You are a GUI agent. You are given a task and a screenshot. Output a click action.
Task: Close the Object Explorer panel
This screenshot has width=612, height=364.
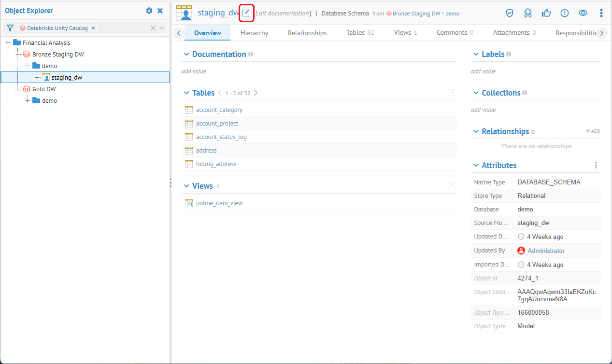[x=160, y=11]
